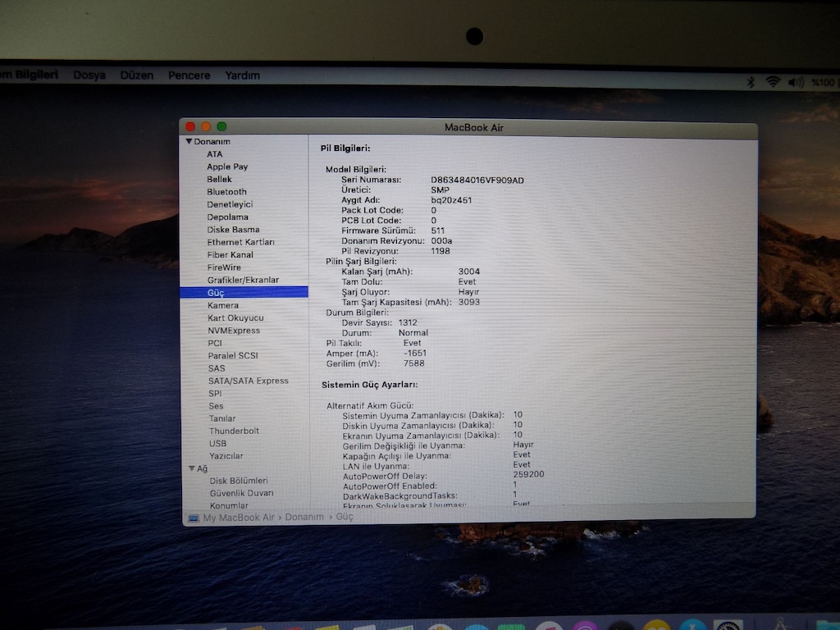Select SAS in the sidebar
840x630 pixels.
coord(217,368)
